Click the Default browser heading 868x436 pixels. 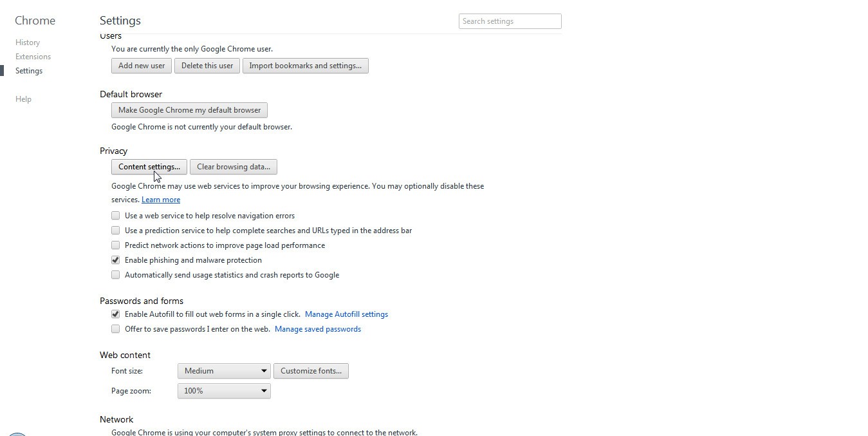(x=131, y=94)
